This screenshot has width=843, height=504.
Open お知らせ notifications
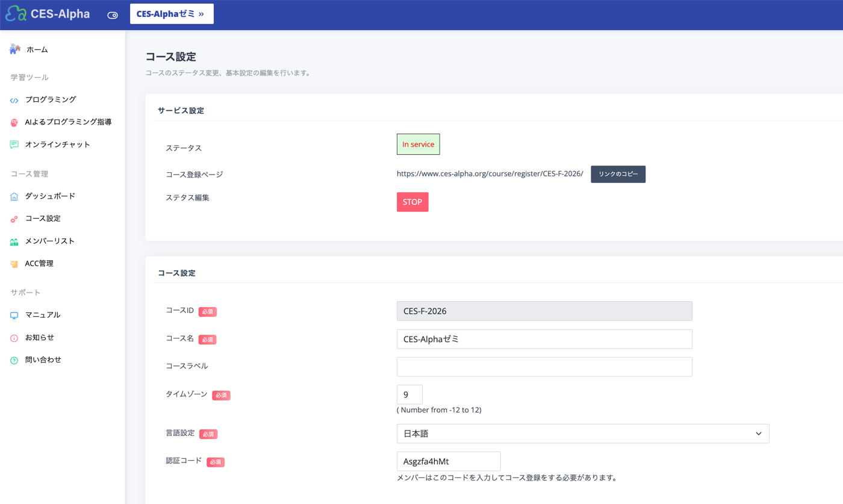(40, 337)
